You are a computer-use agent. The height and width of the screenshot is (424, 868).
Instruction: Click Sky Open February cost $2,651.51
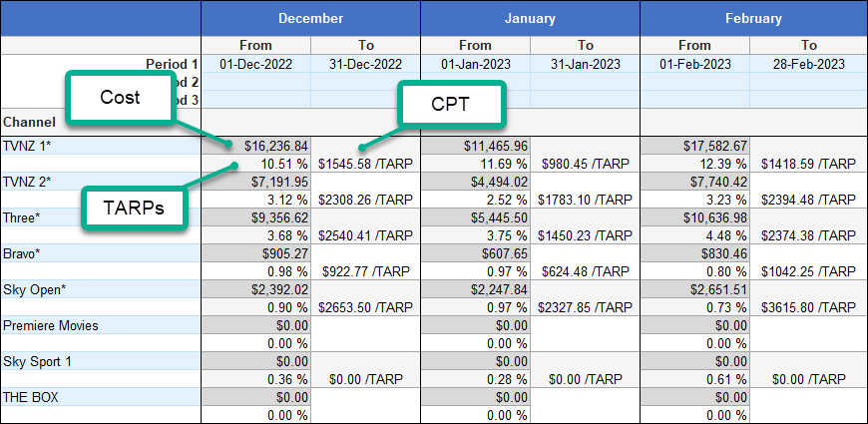694,289
